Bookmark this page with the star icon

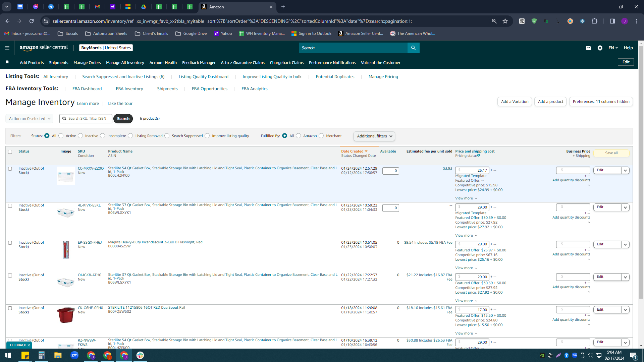click(505, 21)
